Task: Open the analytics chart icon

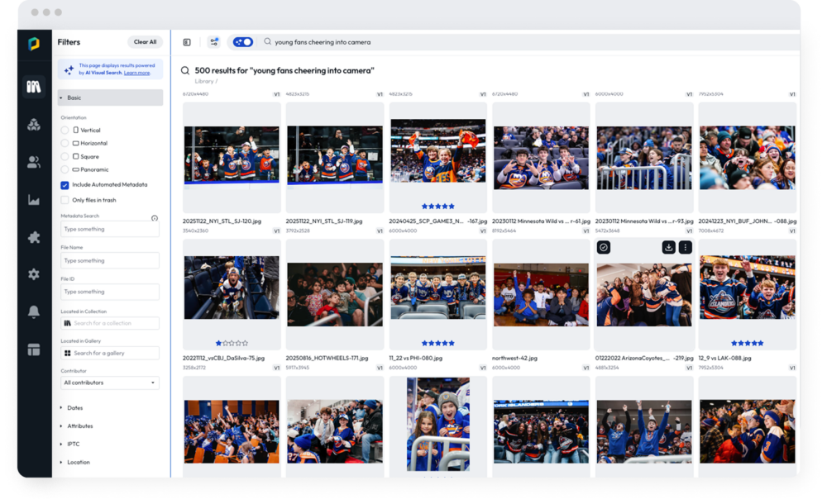Action: pos(34,200)
